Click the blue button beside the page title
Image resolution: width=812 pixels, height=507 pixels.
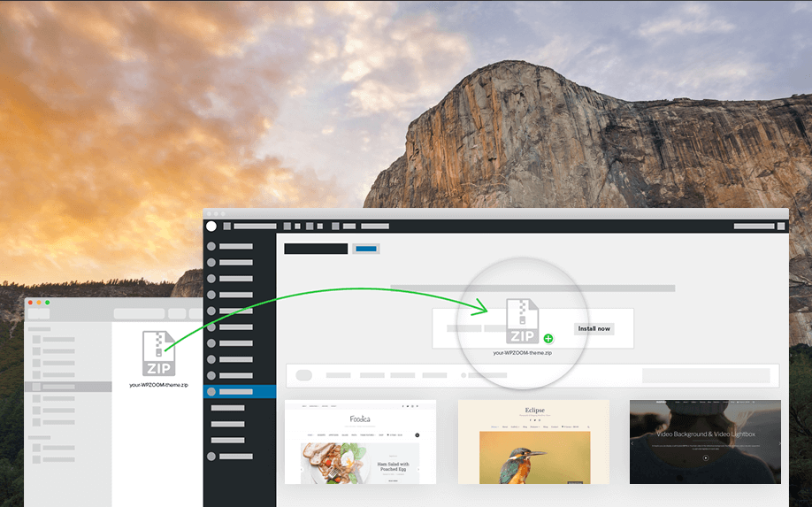click(x=366, y=249)
